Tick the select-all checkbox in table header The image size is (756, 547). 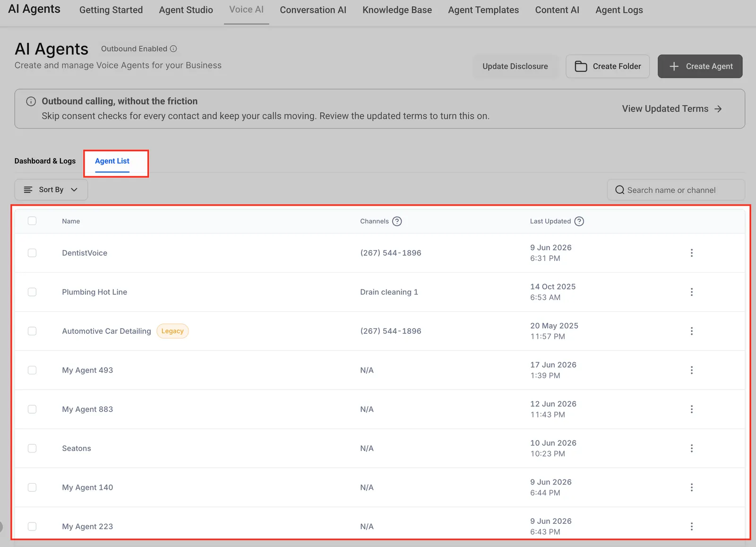click(x=32, y=221)
